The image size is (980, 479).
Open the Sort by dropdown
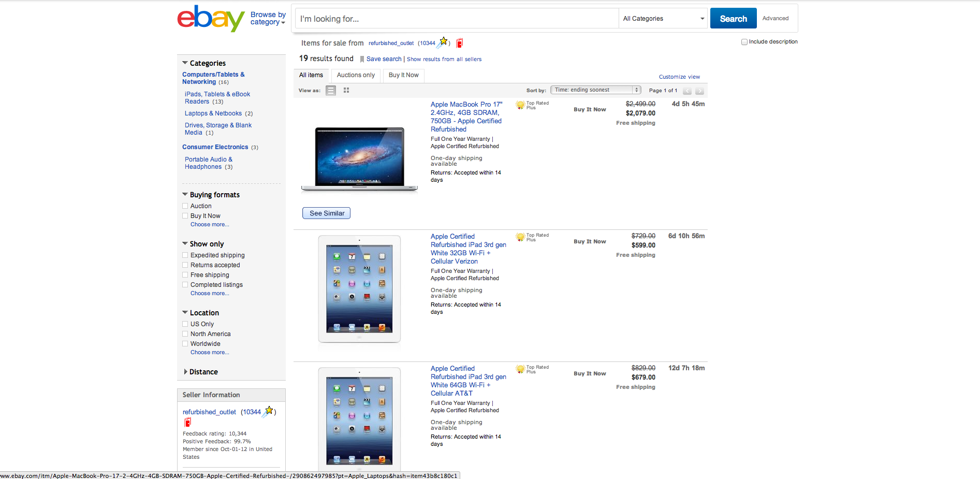coord(596,90)
